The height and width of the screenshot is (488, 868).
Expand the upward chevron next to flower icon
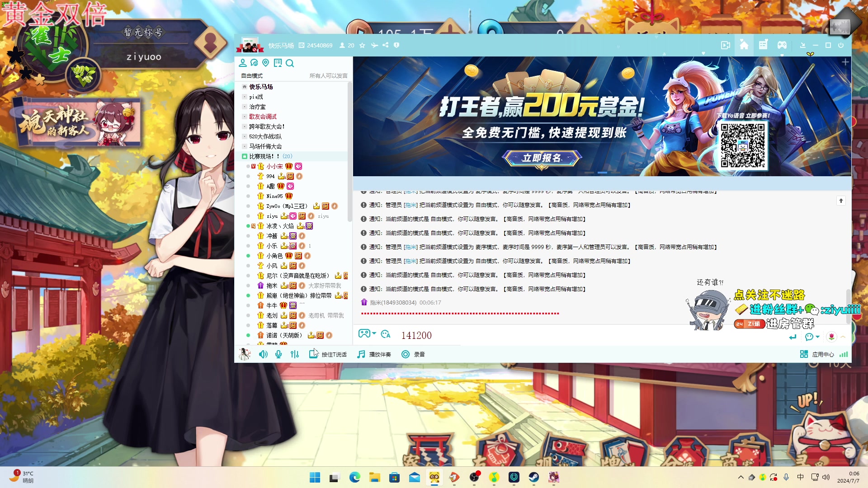[843, 337]
